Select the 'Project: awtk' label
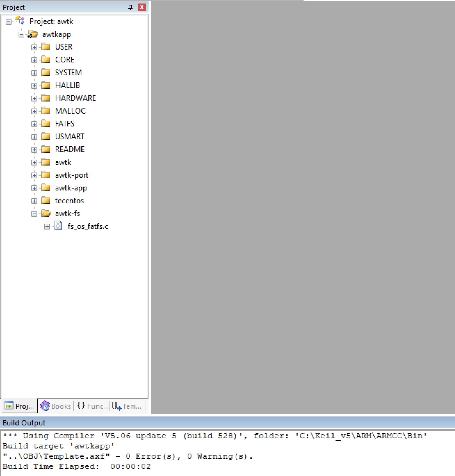This screenshot has height=476, width=455. (51, 21)
